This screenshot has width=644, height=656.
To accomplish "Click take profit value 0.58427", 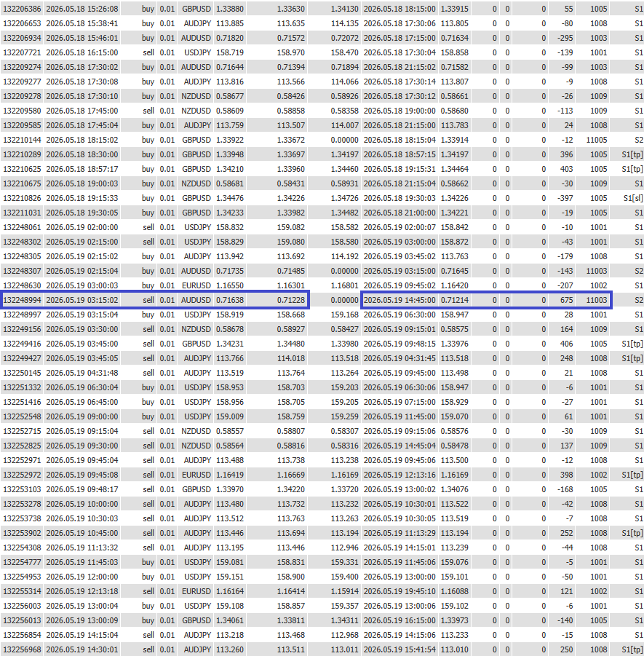I will (345, 329).
